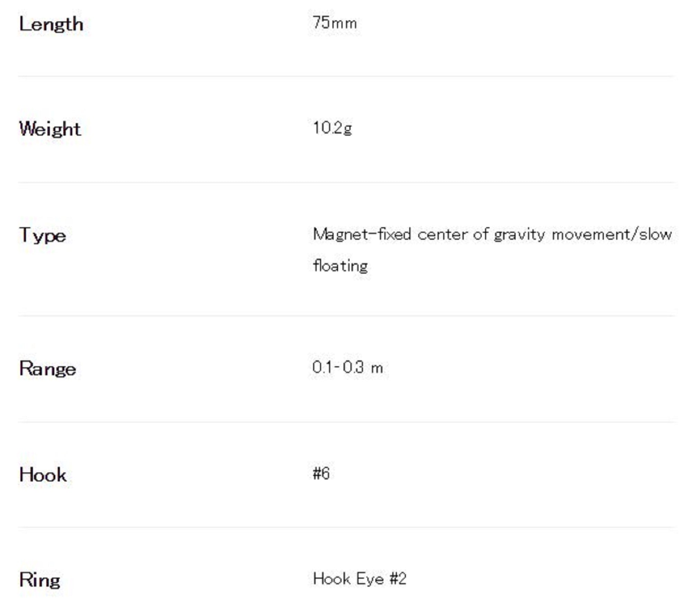Click the Type row label

43,236
